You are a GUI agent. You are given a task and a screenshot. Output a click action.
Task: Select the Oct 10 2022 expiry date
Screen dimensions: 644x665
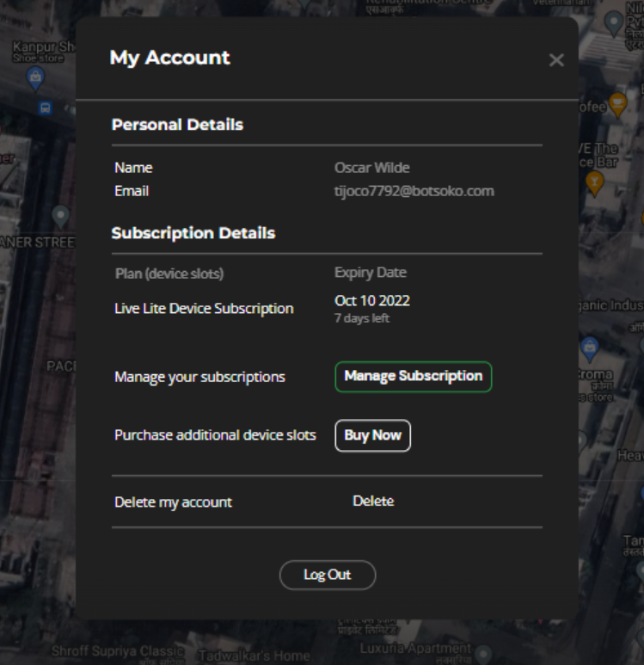tap(371, 301)
